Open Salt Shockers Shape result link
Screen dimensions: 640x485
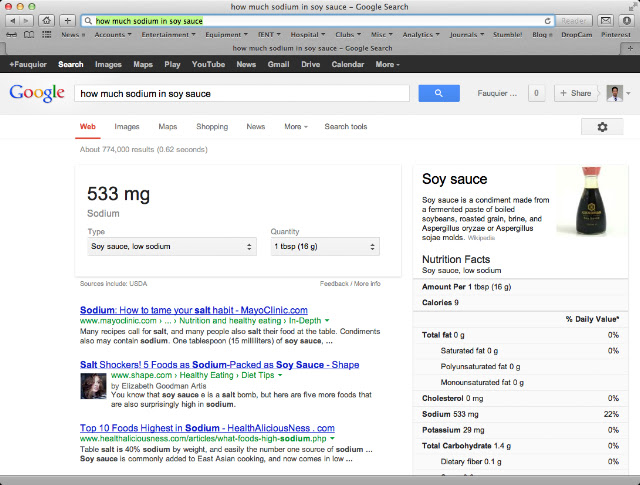(x=220, y=365)
